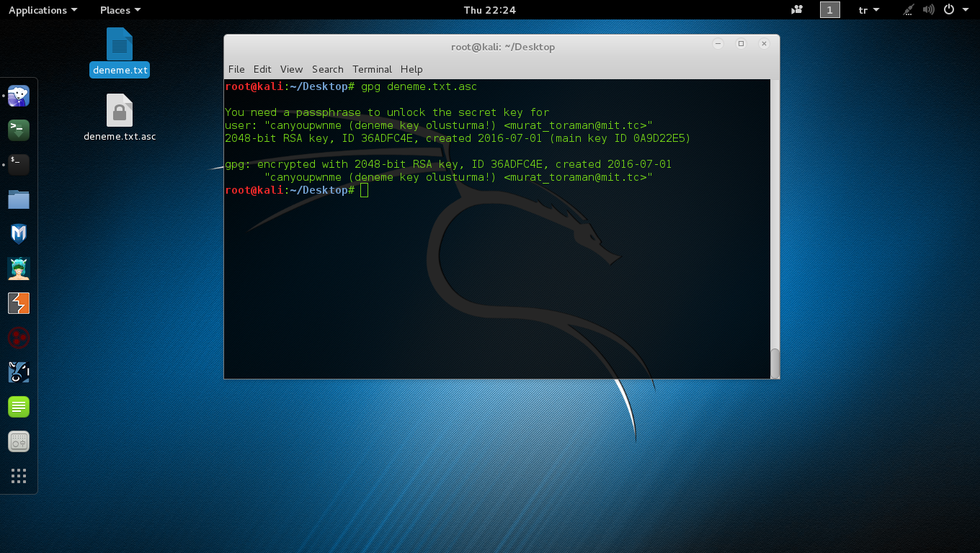The image size is (980, 553).
Task: Launch Burp Suite from the dock
Action: coord(19,303)
